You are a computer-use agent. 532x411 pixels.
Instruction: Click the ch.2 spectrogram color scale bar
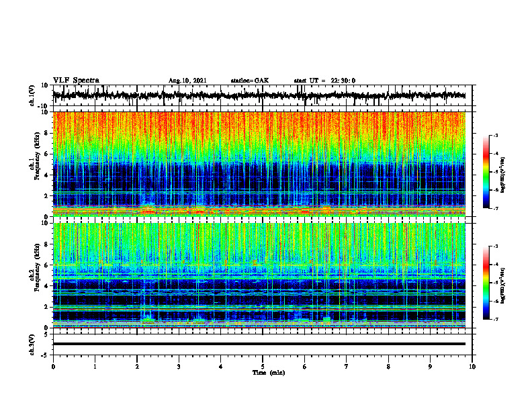coord(486,283)
